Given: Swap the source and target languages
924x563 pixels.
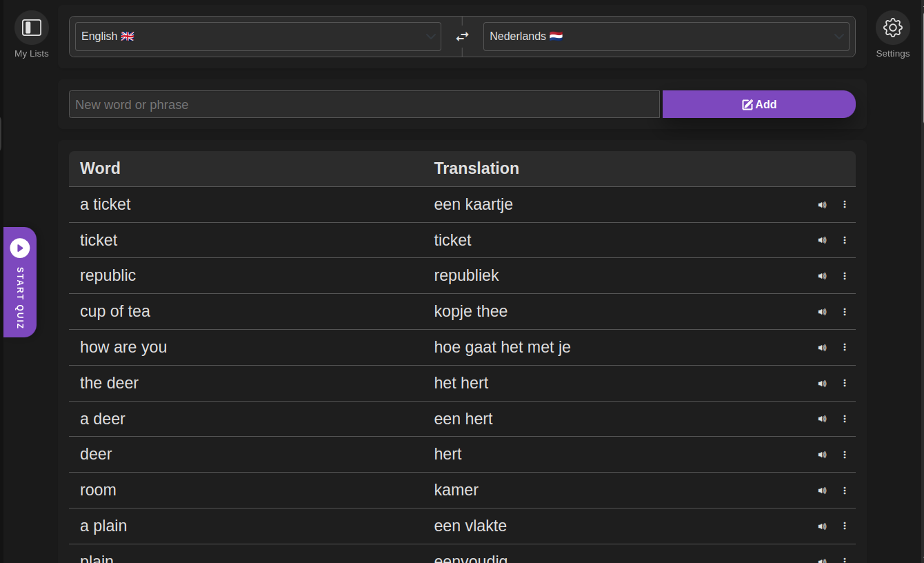Looking at the screenshot, I should (462, 37).
